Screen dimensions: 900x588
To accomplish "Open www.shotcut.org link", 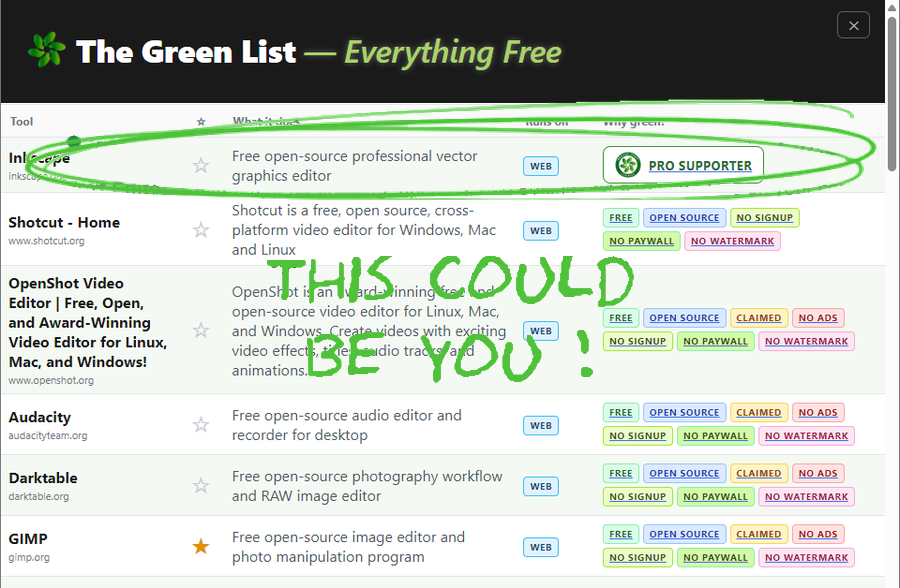I will click(46, 241).
